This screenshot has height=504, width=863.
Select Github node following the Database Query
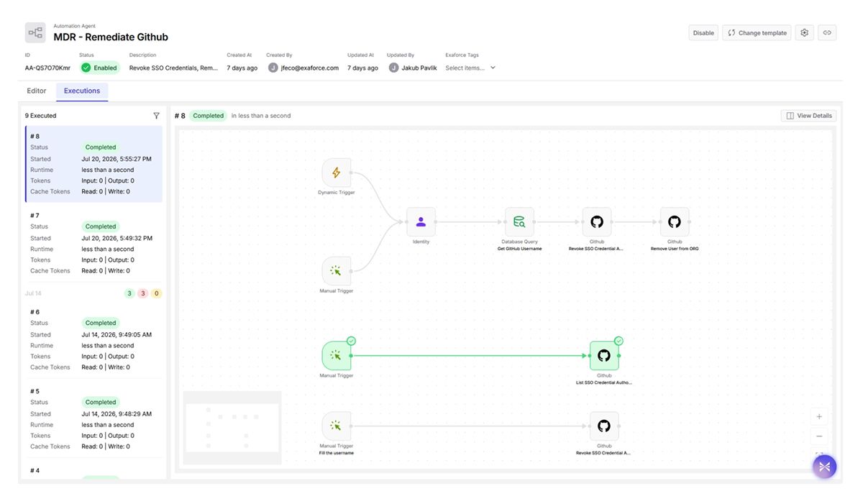[x=597, y=222]
